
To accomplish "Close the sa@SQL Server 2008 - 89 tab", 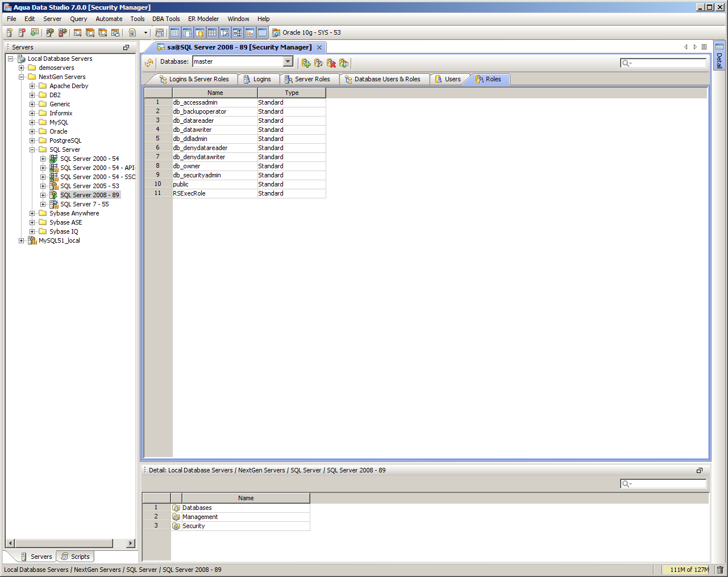I will 319,47.
